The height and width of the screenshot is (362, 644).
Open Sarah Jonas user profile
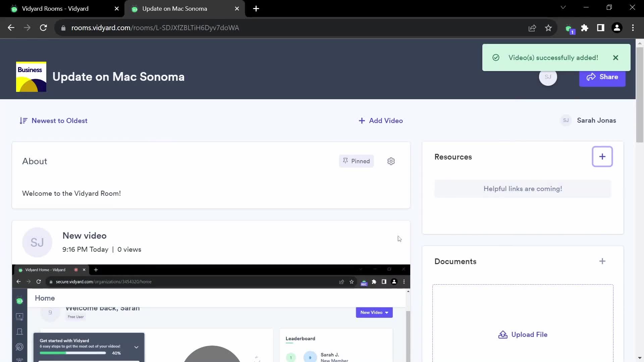pyautogui.click(x=588, y=120)
